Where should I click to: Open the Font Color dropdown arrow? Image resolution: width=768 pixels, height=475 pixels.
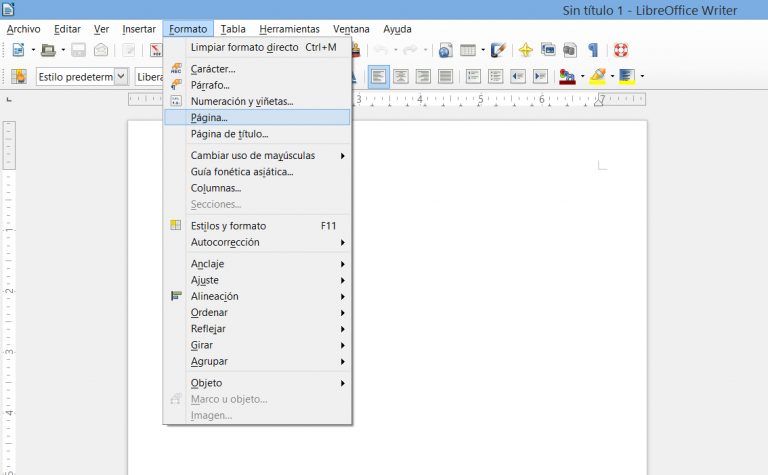pyautogui.click(x=582, y=76)
